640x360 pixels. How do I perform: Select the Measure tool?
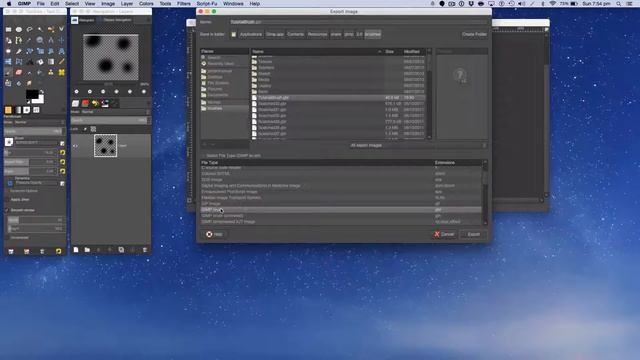(x=51, y=40)
